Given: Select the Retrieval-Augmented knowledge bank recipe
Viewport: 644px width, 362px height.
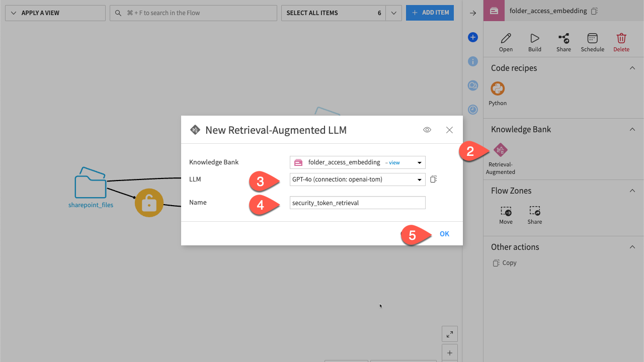Looking at the screenshot, I should point(500,149).
